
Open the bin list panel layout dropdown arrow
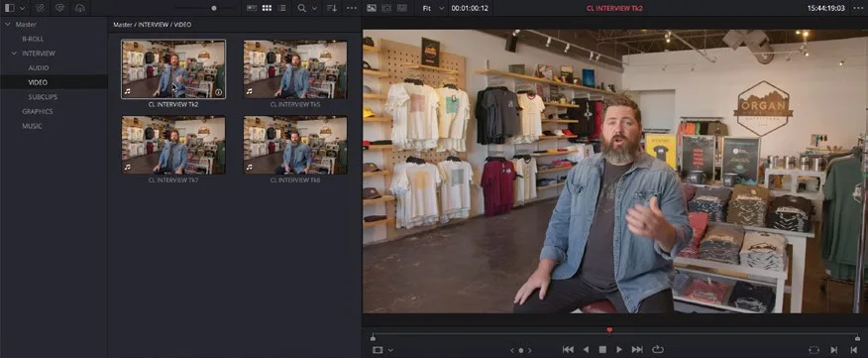point(23,8)
